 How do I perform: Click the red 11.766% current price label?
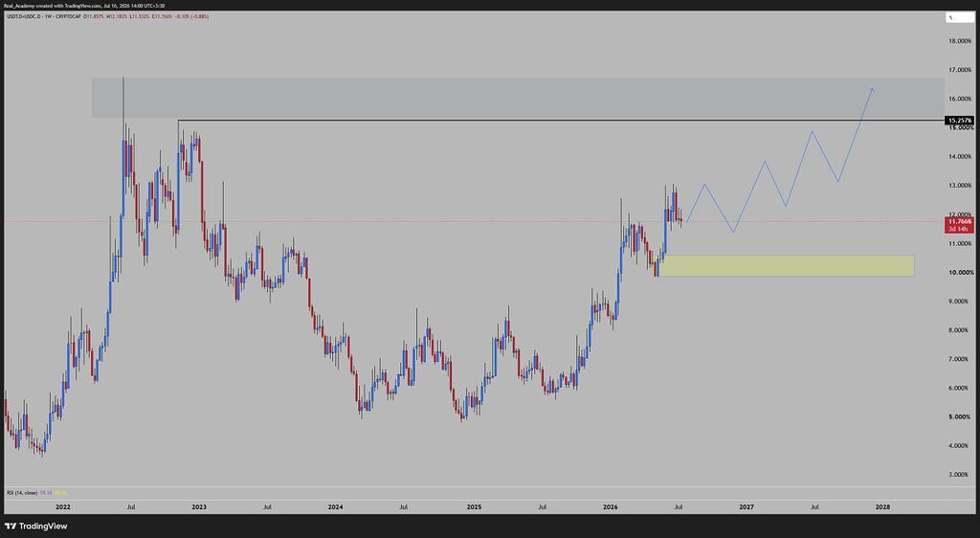(960, 222)
